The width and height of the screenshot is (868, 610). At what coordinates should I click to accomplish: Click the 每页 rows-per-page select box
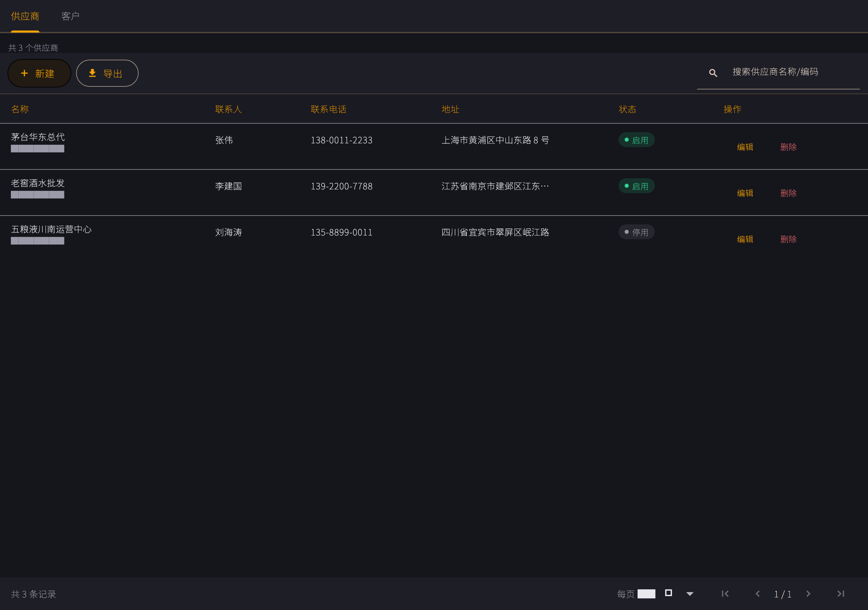(666, 594)
